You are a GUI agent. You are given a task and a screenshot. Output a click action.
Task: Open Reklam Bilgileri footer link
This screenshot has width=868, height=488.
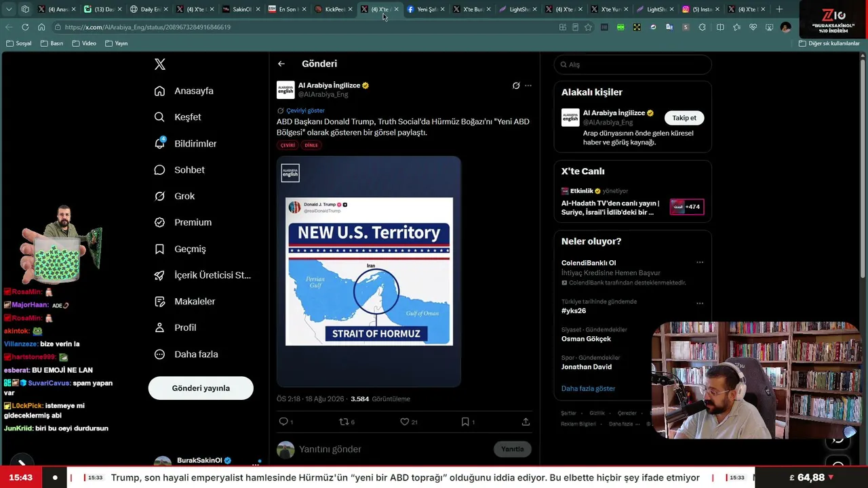pos(578,424)
